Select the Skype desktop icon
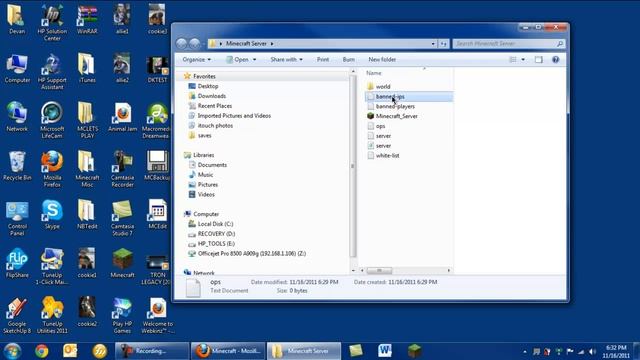Image resolution: width=640 pixels, height=360 pixels. pyautogui.click(x=52, y=214)
